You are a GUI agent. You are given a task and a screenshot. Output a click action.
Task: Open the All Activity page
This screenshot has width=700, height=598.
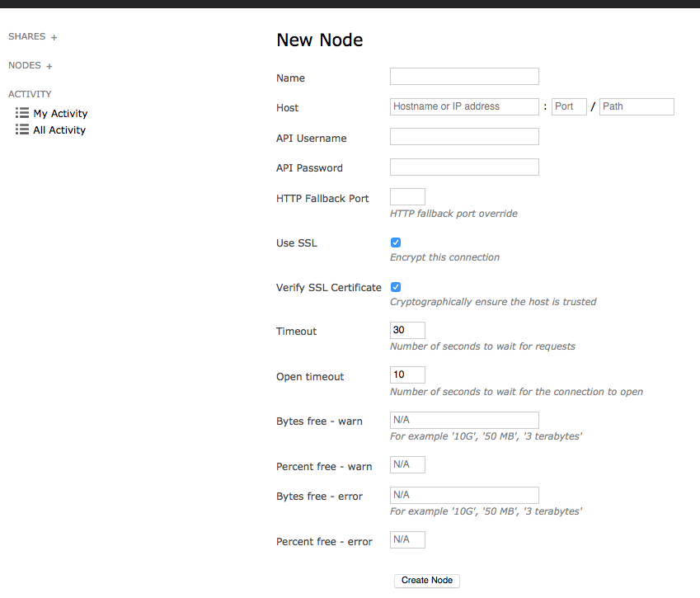tap(59, 130)
